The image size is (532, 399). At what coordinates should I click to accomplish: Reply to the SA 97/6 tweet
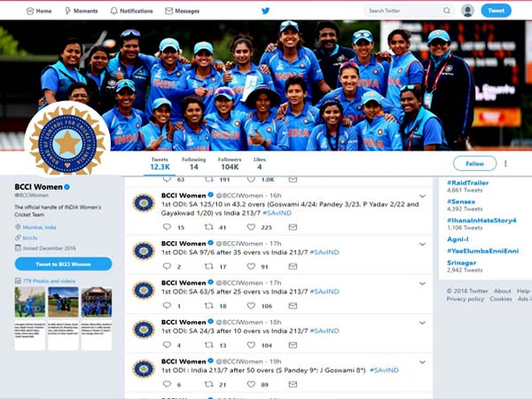pyautogui.click(x=167, y=266)
